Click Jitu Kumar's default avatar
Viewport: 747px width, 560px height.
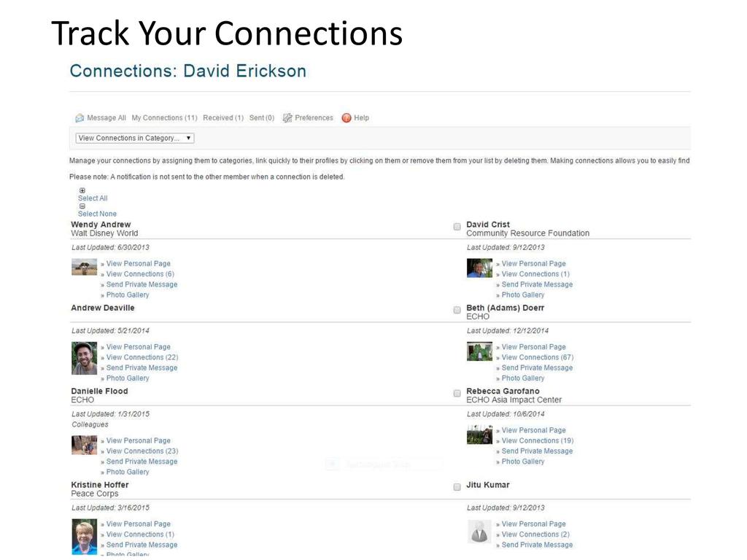(x=479, y=531)
